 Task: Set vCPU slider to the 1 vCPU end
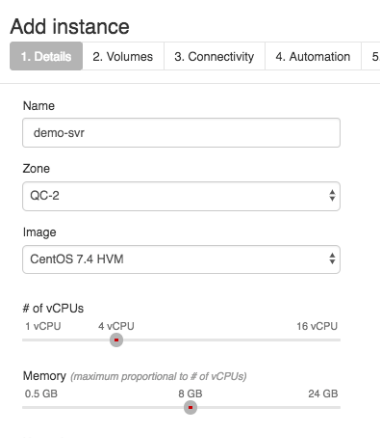24,340
